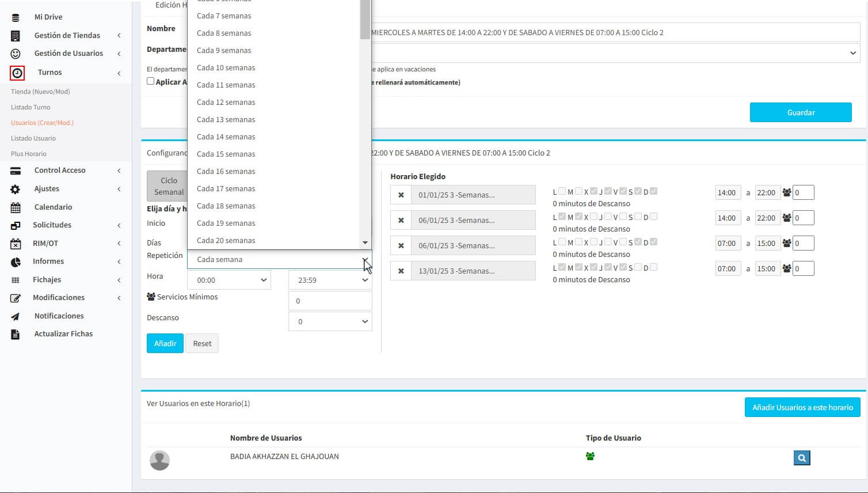This screenshot has width=868, height=493.
Task: Open 'Listado Turno' submenu item
Action: coord(31,107)
